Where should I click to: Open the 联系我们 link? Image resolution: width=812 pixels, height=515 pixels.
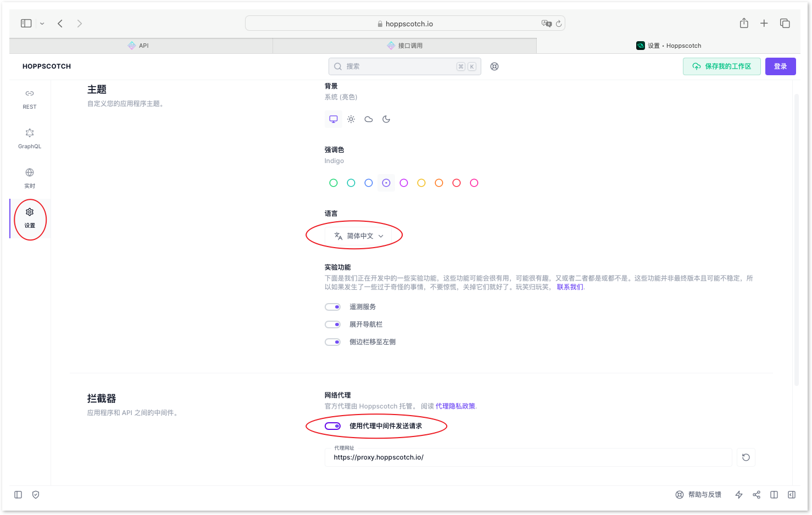(570, 287)
